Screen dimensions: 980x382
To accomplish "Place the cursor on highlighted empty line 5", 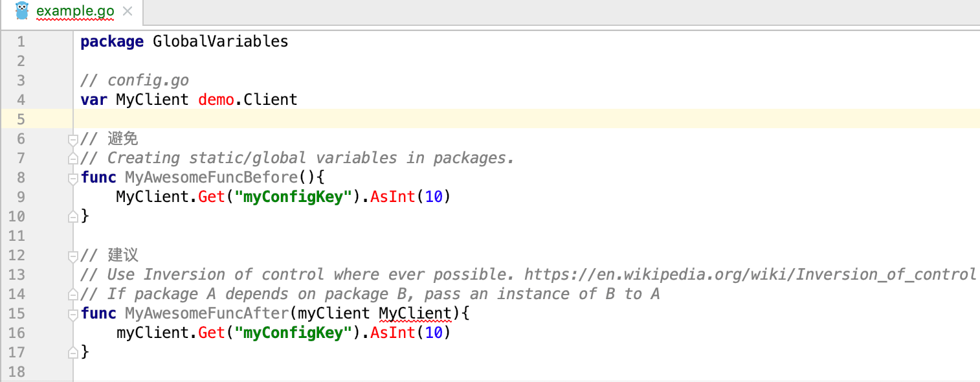I will [526, 119].
